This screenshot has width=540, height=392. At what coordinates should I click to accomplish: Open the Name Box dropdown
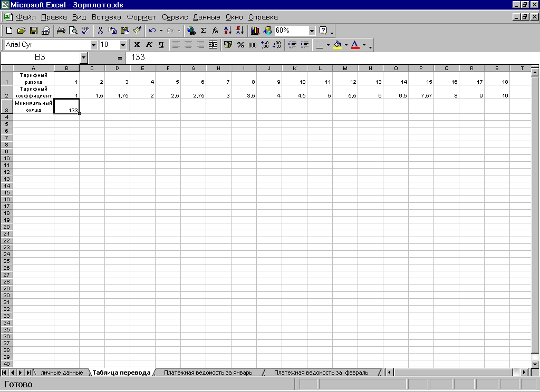[84, 58]
